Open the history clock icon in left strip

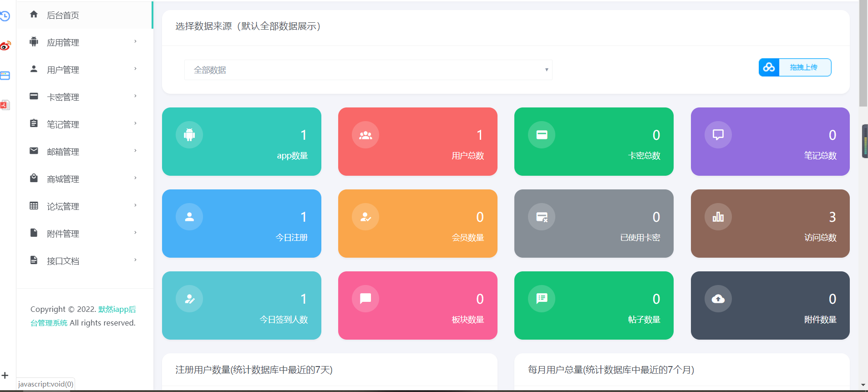5,16
